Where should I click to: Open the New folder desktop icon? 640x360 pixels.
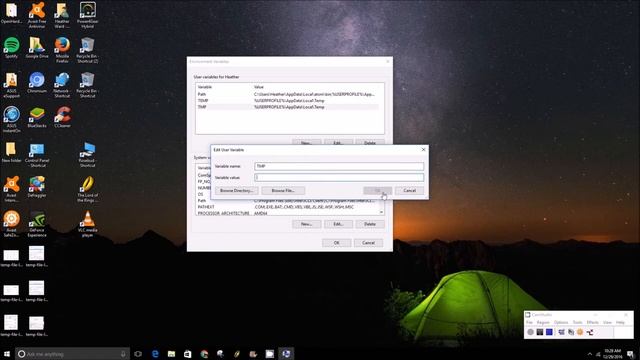tap(11, 152)
